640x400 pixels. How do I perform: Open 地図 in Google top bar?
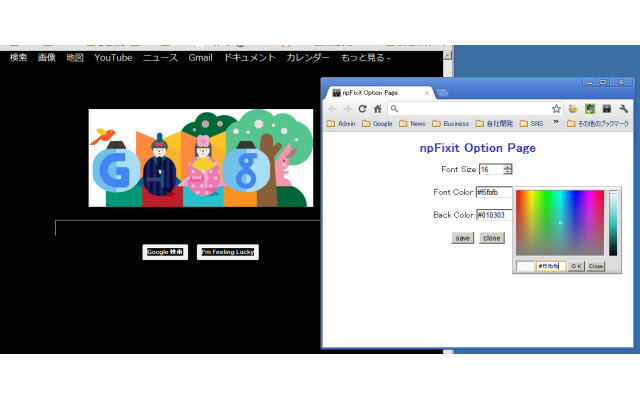[75, 58]
